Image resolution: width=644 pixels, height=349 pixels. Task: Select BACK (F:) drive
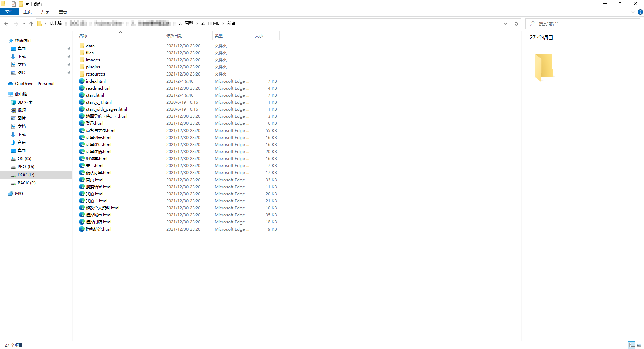point(26,183)
